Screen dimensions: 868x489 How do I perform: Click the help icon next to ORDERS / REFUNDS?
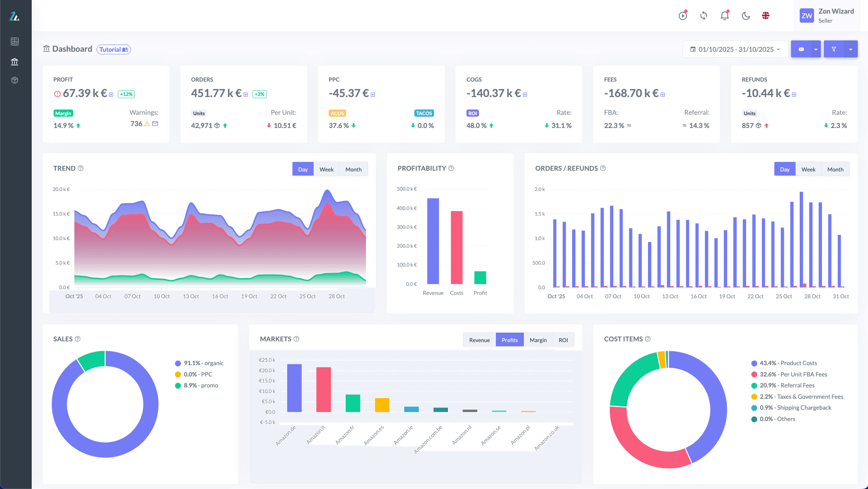603,168
